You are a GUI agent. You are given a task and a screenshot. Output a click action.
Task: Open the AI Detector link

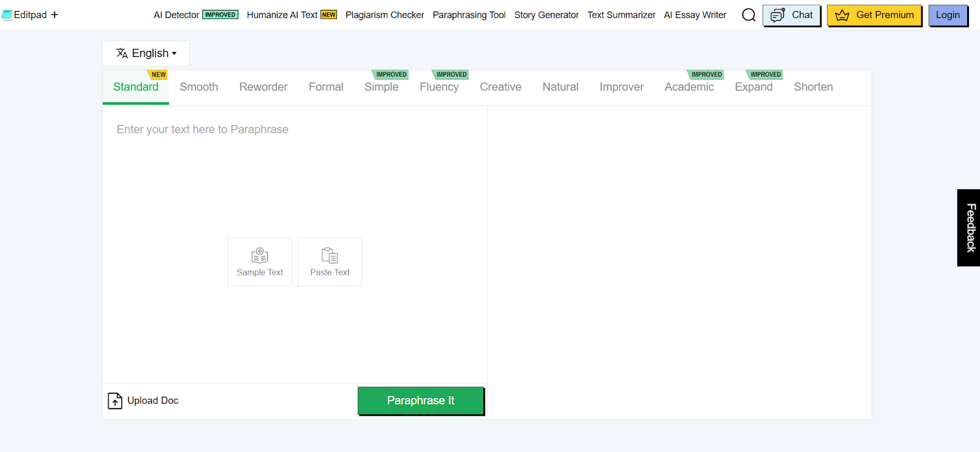coord(176,15)
